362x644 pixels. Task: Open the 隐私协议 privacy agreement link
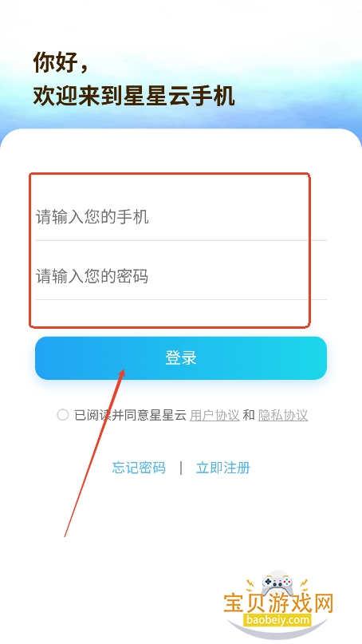coord(283,415)
